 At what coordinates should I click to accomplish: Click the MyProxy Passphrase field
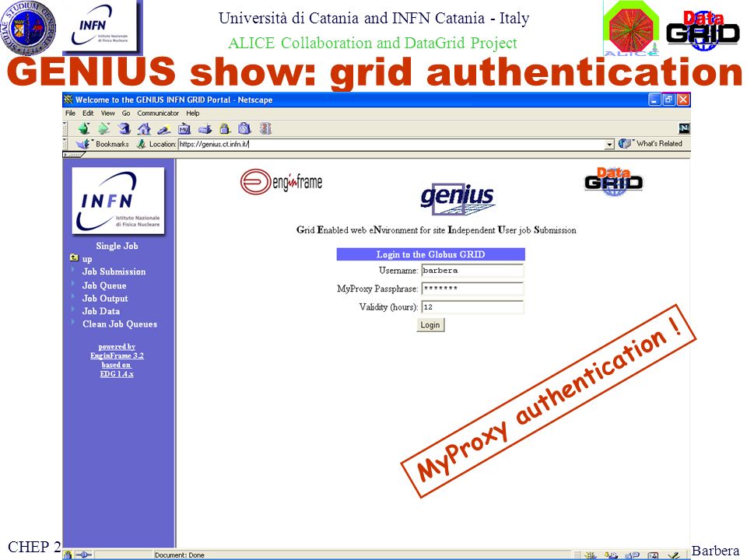click(x=472, y=289)
